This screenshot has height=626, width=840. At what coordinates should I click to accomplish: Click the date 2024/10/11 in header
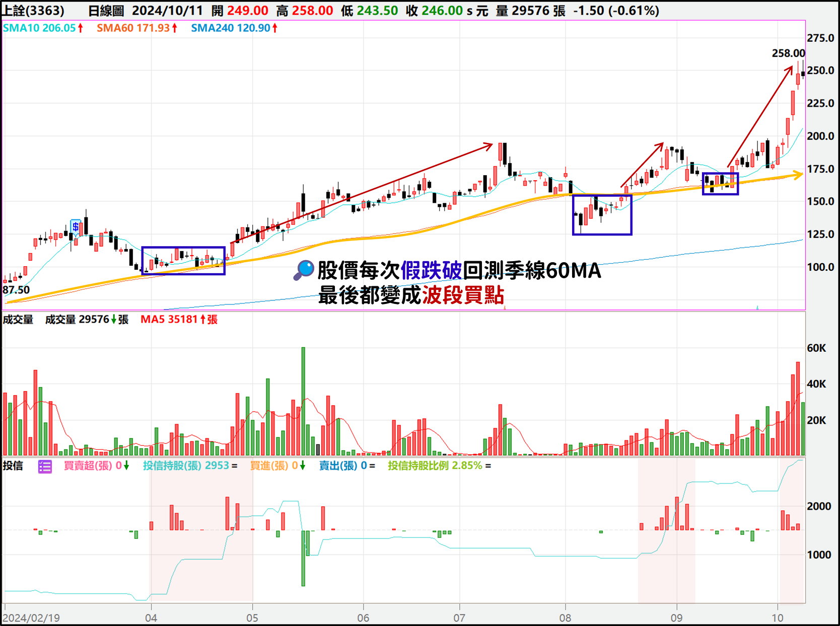pos(167,11)
